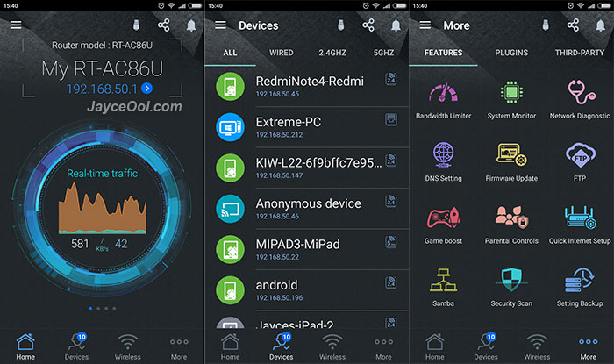Tap the 5GHz band badge for MIPAD3-MiPad
614x364 pixels.
coord(391,241)
